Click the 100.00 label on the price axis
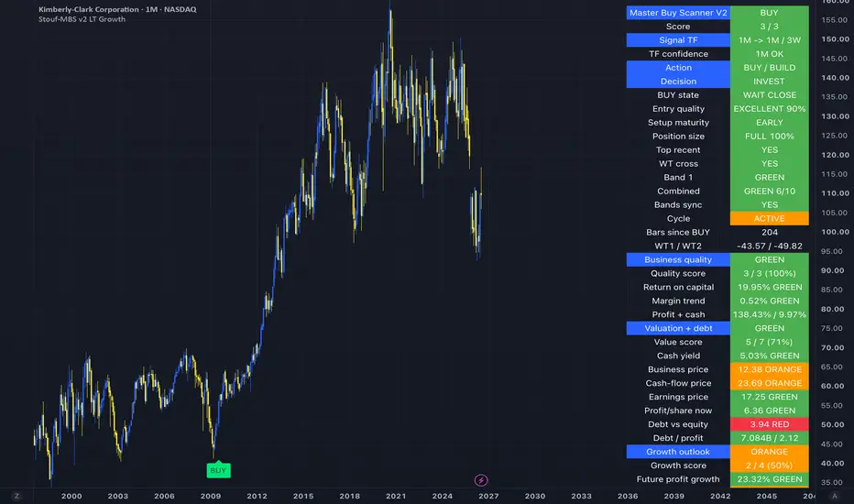This screenshot has height=504, width=854. [835, 232]
